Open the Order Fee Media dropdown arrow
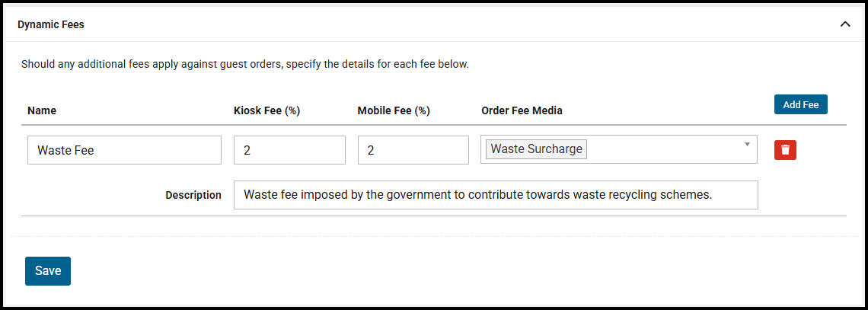The image size is (868, 310). pyautogui.click(x=747, y=144)
